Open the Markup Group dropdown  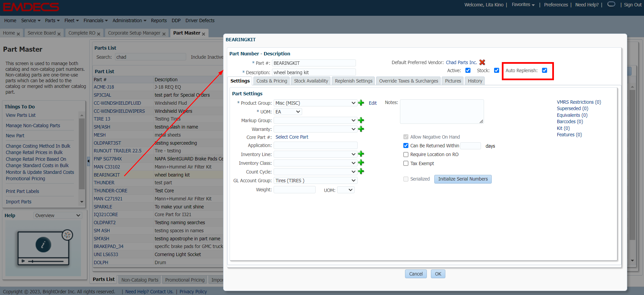pyautogui.click(x=315, y=120)
